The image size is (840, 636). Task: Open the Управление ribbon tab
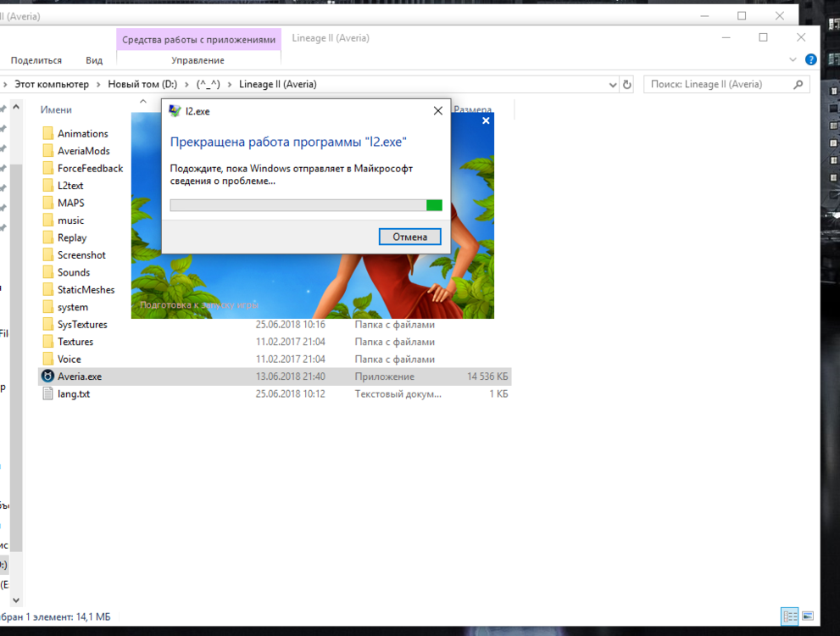197,60
